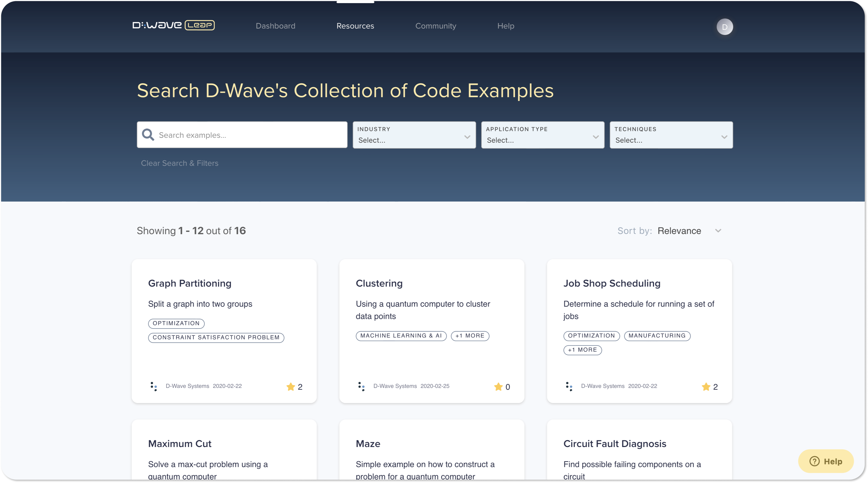The width and height of the screenshot is (868, 483).
Task: Click the D-Wave Systems icon on Graph Partitioning card
Action: click(x=154, y=387)
